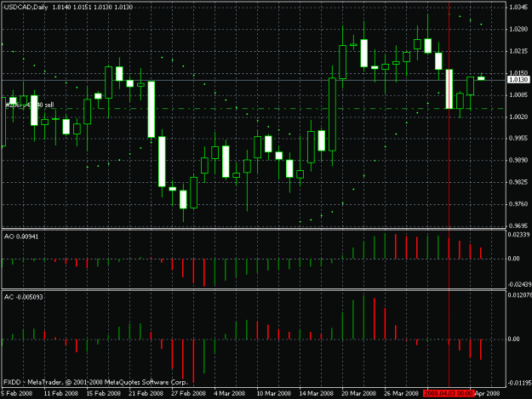Click the 14 Mar 2008 date label

click(x=316, y=394)
